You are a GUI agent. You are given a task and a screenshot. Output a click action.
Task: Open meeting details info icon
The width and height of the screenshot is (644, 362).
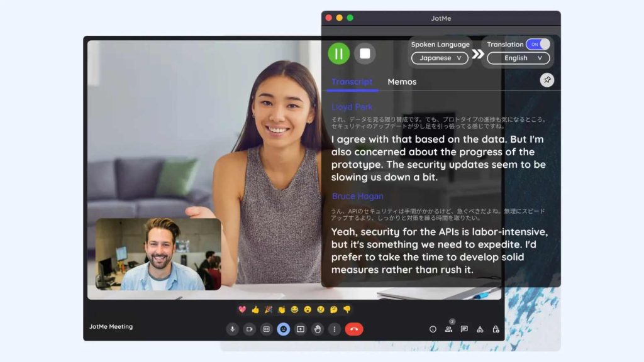pyautogui.click(x=433, y=329)
